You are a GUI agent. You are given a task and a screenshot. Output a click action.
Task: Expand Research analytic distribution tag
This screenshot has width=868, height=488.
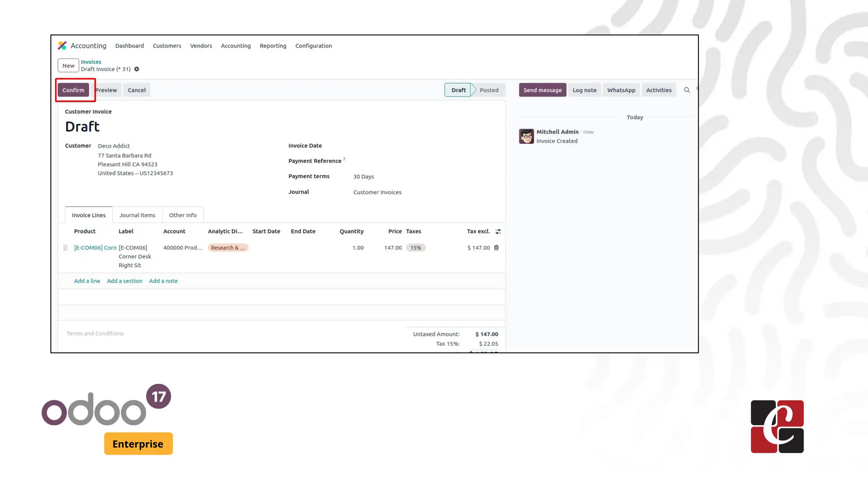point(228,248)
